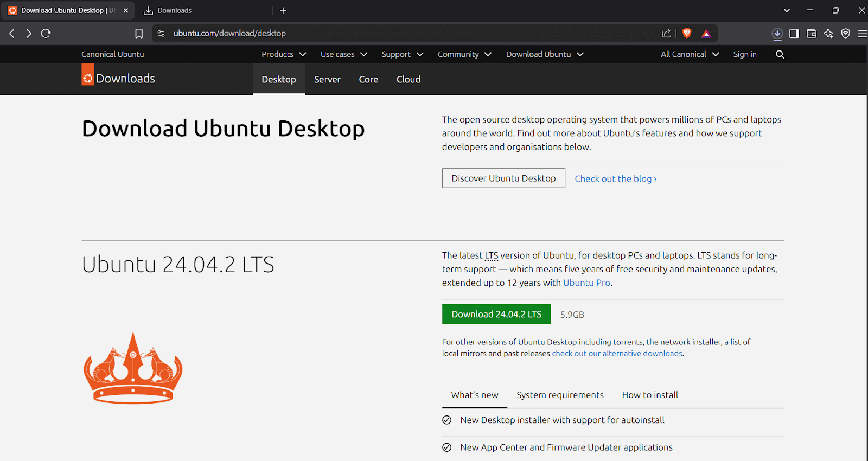View site information icon in address bar
This screenshot has width=868, height=461.
coord(161,34)
